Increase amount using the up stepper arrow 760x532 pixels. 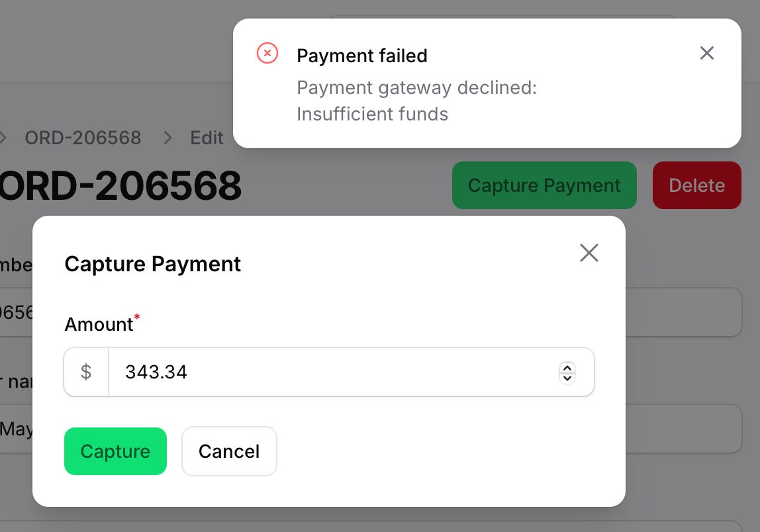pos(567,367)
